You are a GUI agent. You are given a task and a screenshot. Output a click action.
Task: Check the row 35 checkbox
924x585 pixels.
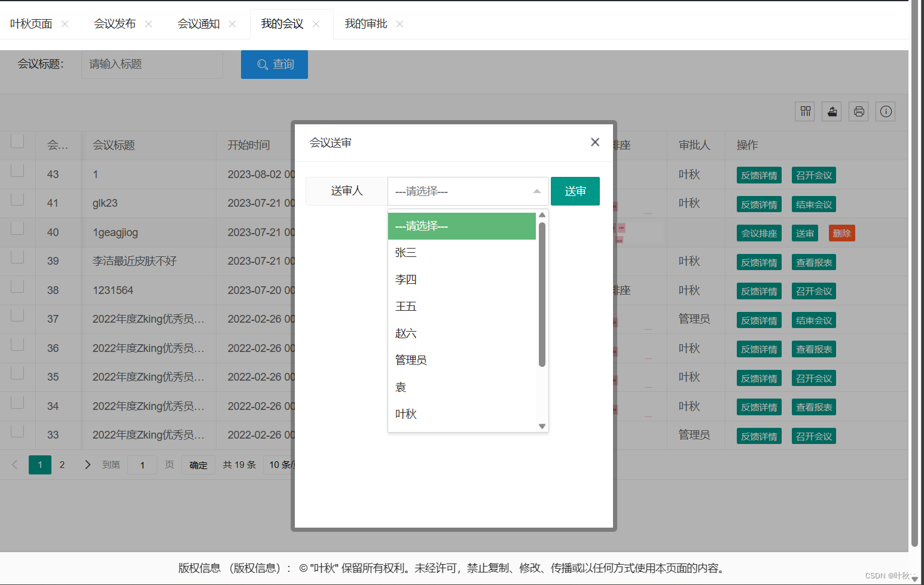[x=17, y=373]
